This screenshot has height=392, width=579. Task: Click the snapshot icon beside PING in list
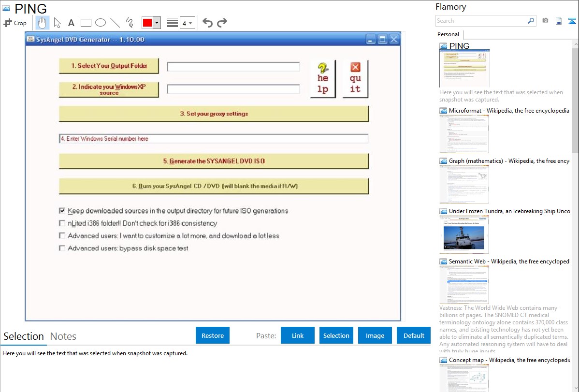coord(444,46)
